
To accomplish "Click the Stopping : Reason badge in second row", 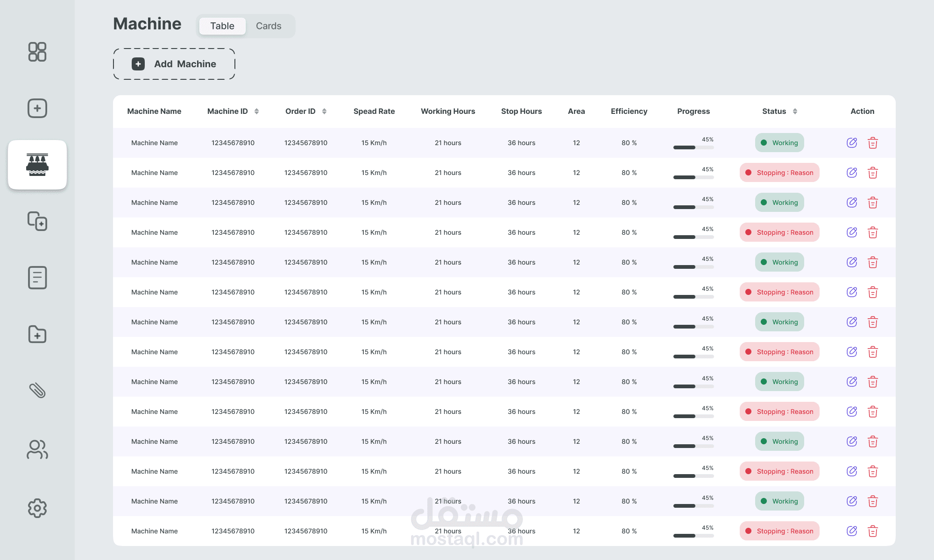I will point(779,173).
